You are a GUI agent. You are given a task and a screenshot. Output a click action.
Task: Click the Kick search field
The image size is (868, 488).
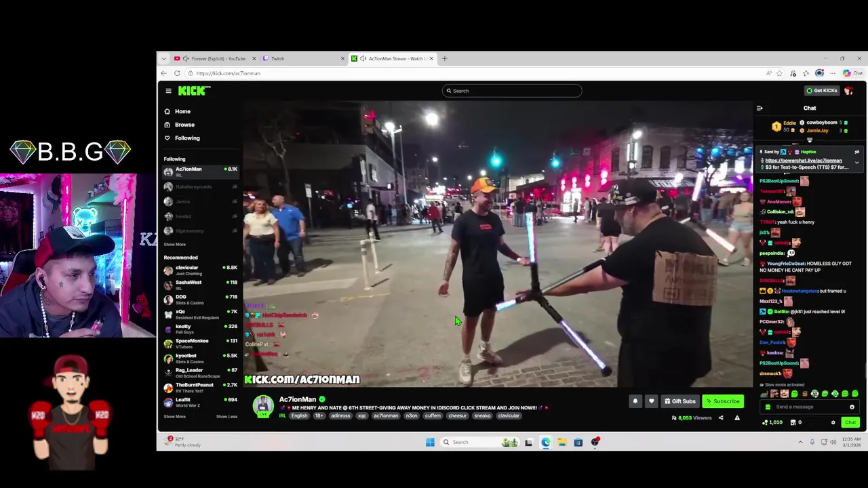(512, 91)
